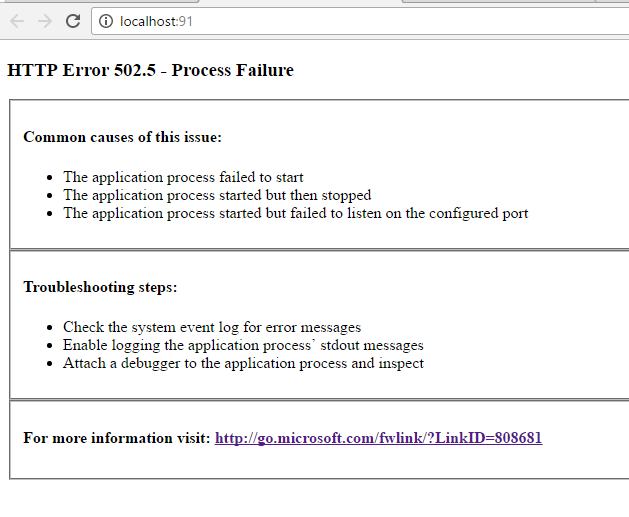Screen dimensions: 629x517
Task: Click the browser forward arrow
Action: pyautogui.click(x=45, y=21)
